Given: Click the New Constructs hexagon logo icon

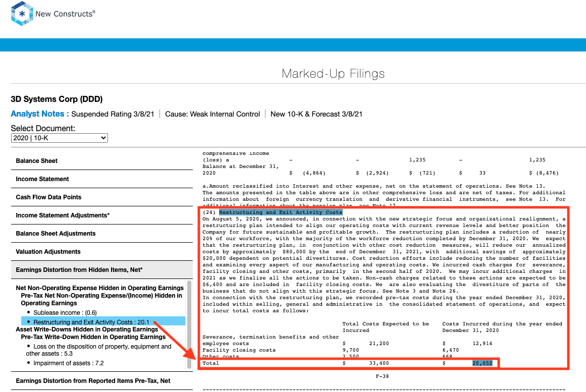Looking at the screenshot, I should (x=22, y=14).
